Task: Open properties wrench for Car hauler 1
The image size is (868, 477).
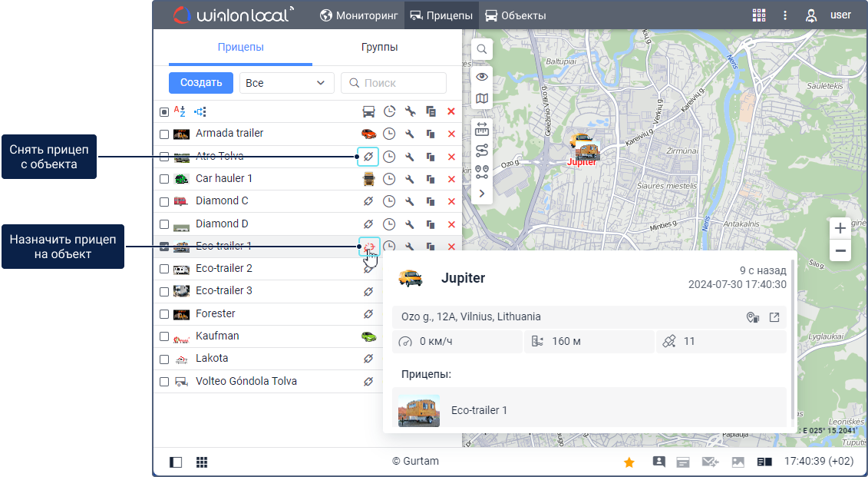Action: 410,179
